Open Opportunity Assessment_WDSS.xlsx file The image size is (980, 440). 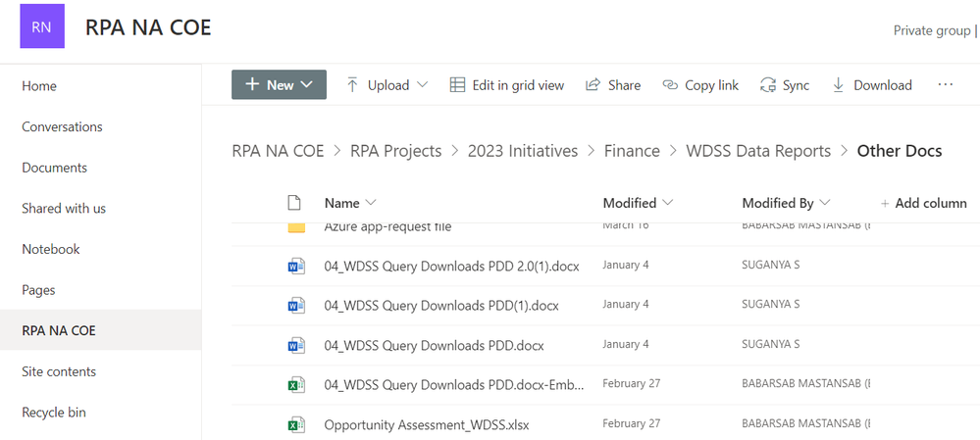(427, 425)
